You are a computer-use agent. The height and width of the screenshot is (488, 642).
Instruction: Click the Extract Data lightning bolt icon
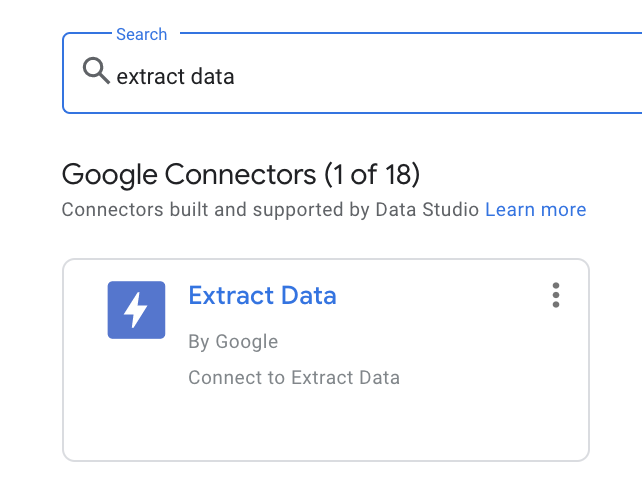point(136,310)
